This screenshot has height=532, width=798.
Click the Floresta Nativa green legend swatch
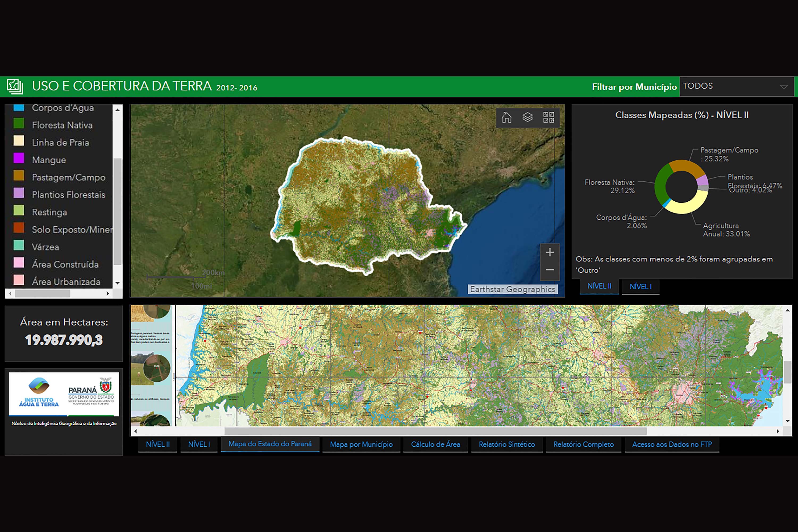tap(19, 123)
